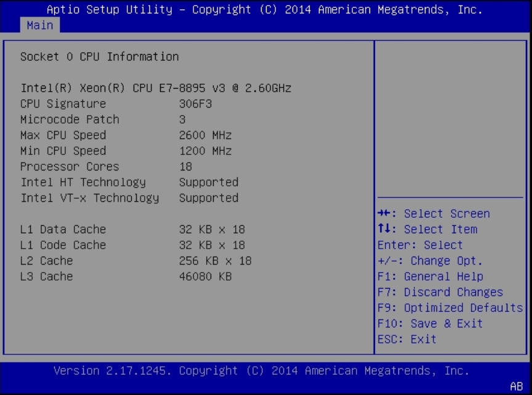This screenshot has height=395, width=532.
Task: Click the 306F3 signature value
Action: 196,104
